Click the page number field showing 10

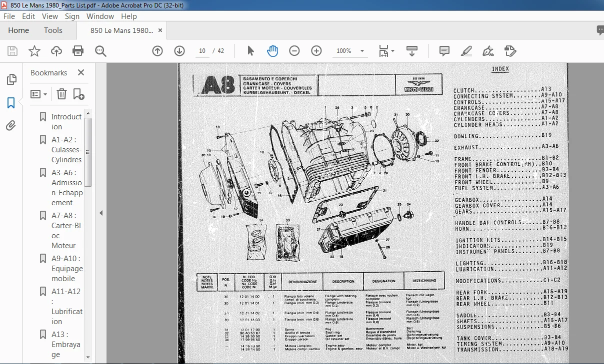coord(202,51)
